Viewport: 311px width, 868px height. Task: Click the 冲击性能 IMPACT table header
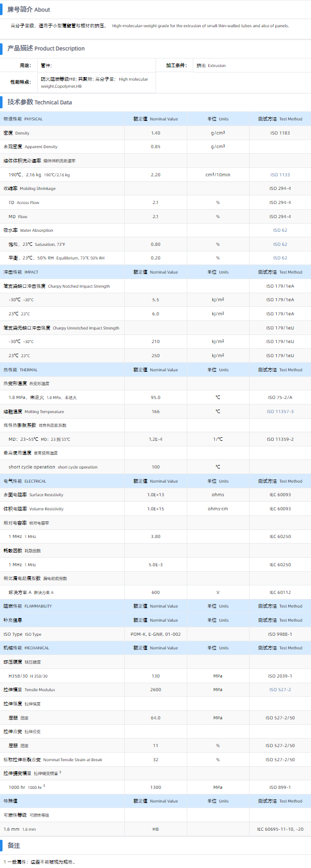[21, 272]
